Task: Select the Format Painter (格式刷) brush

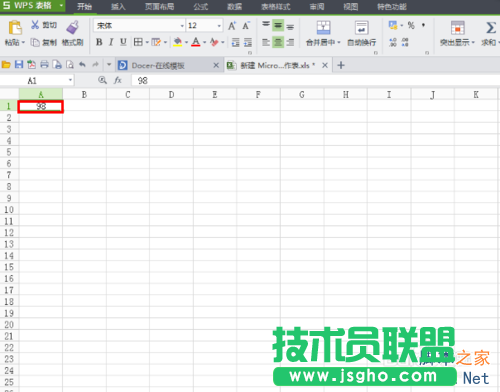Action: [72, 27]
